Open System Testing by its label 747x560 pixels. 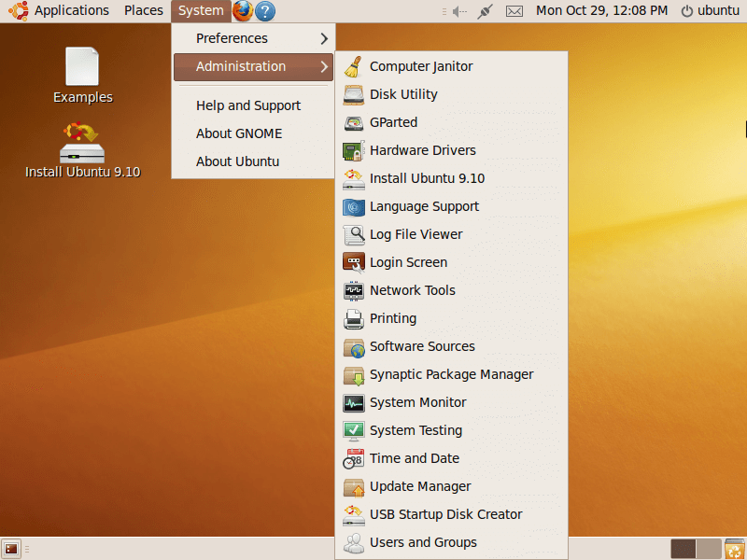[x=416, y=430]
